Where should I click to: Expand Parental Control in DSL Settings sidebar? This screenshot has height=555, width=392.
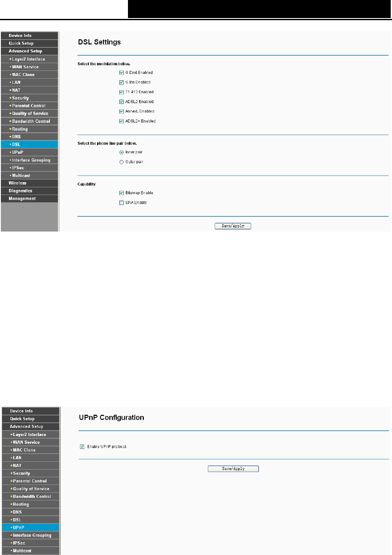29,106
